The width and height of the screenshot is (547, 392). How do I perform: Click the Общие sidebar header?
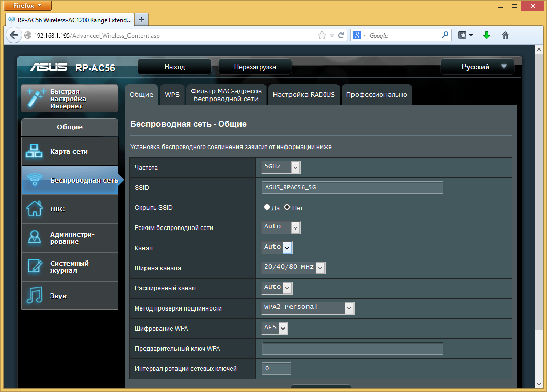[x=70, y=127]
